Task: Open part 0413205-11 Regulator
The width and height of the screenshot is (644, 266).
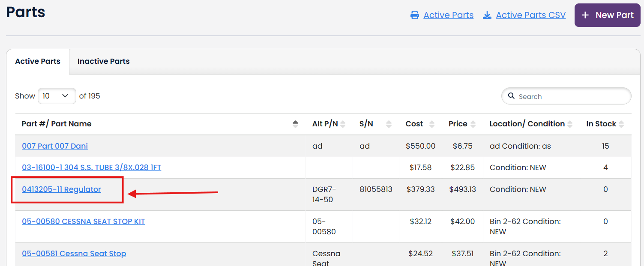Action: tap(61, 189)
